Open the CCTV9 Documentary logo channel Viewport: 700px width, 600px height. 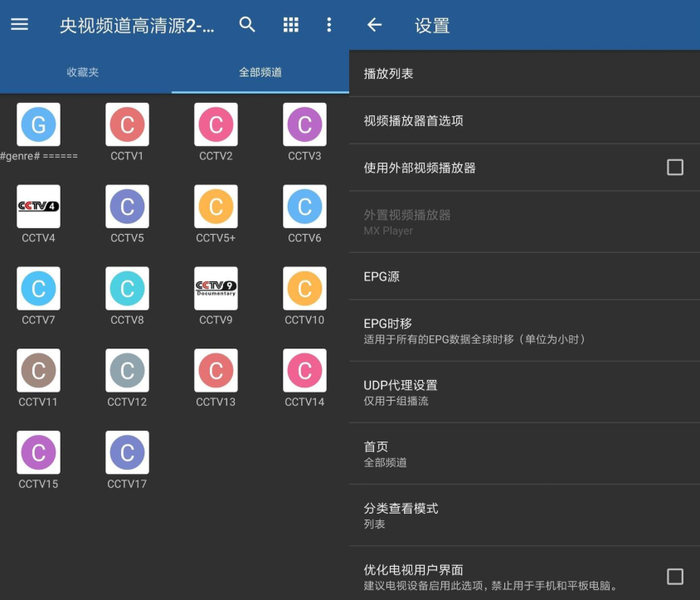pyautogui.click(x=216, y=288)
